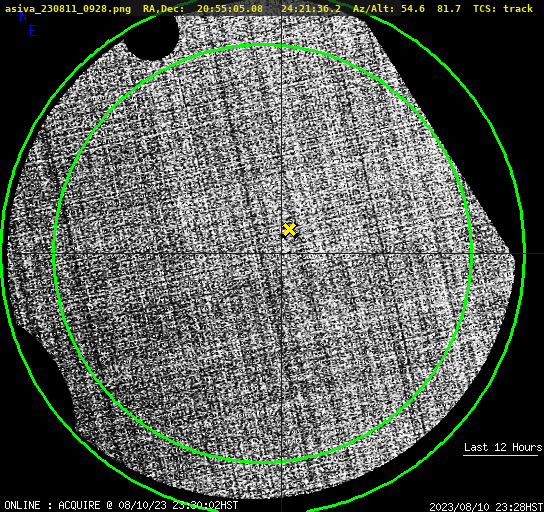The height and width of the screenshot is (512, 544).
Task: Click the crosshair center intersection
Action: pos(281,254)
